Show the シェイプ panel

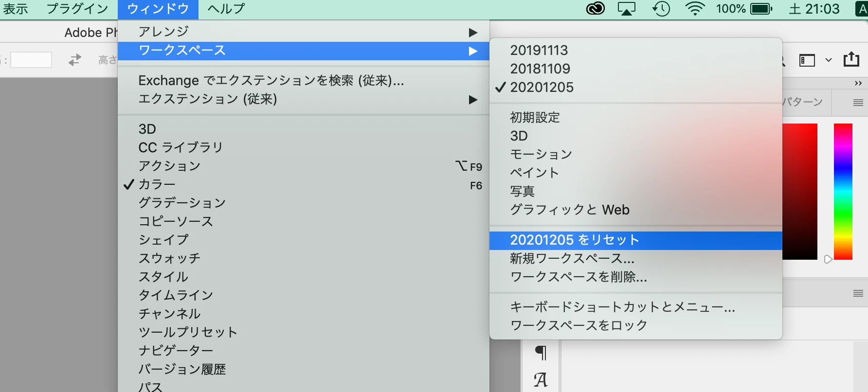(x=304, y=240)
